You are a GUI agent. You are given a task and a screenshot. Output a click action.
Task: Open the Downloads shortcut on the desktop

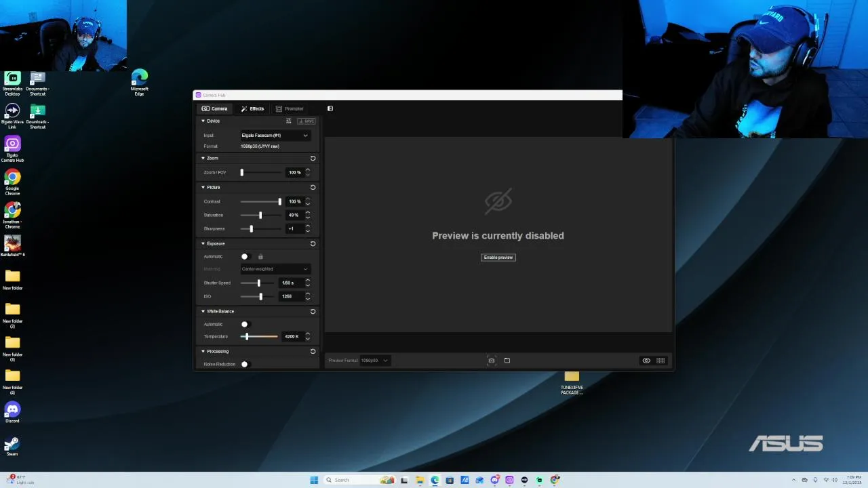(37, 117)
